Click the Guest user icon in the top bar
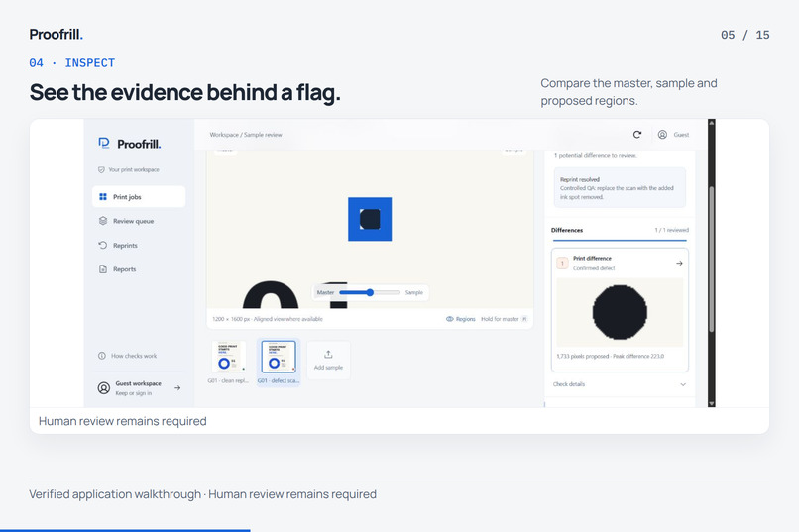The image size is (799, 532). (662, 135)
